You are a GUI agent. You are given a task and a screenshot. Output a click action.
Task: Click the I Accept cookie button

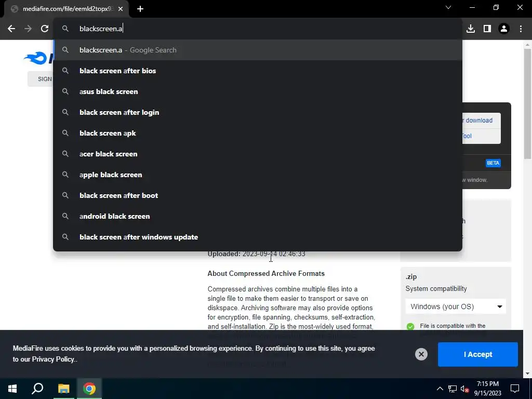click(x=478, y=354)
